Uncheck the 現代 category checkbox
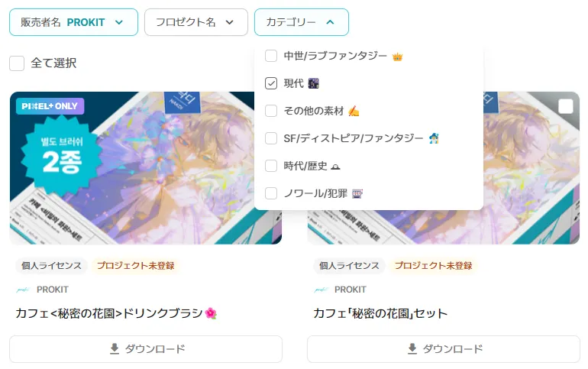This screenshot has height=369, width=588. (271, 83)
